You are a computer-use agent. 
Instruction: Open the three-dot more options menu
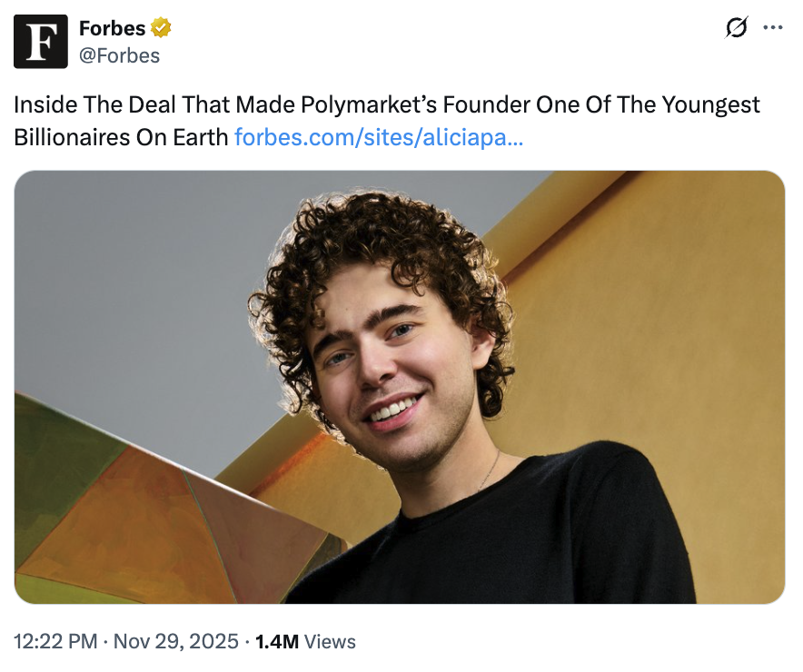(x=773, y=28)
